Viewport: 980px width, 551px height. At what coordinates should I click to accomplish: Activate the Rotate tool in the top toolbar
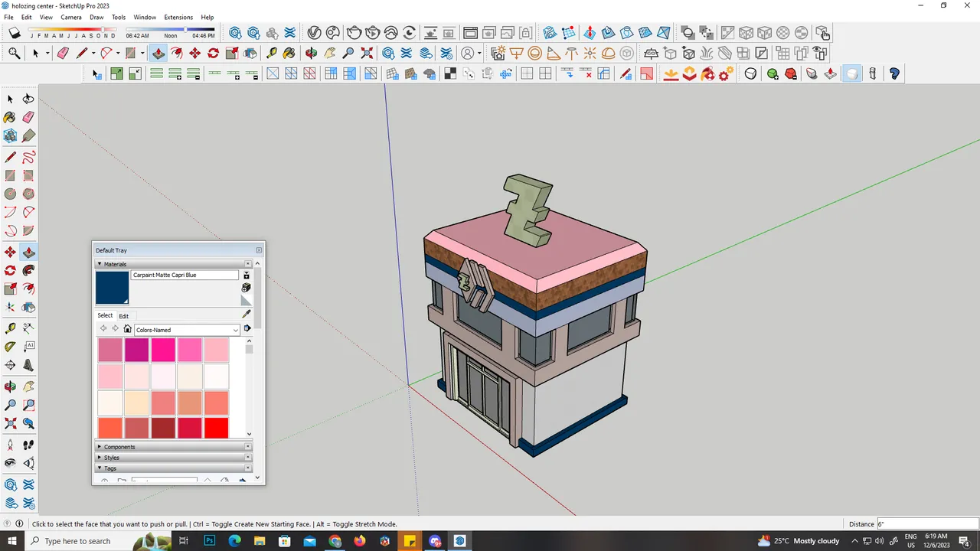tap(213, 53)
